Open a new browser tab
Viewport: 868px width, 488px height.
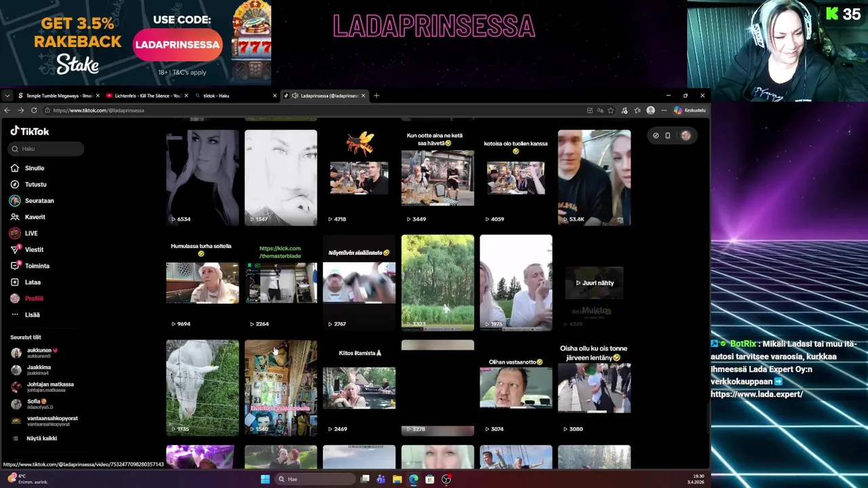[376, 96]
